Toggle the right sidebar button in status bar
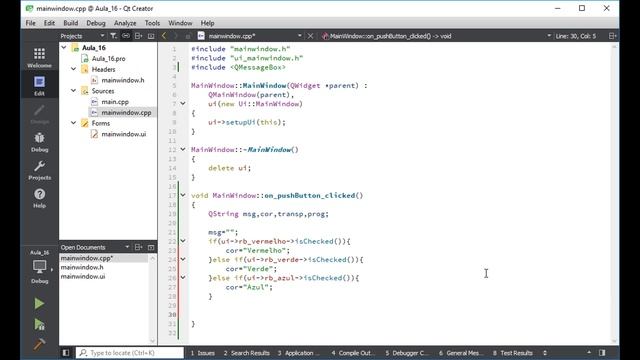The image size is (640, 360). pos(602,353)
